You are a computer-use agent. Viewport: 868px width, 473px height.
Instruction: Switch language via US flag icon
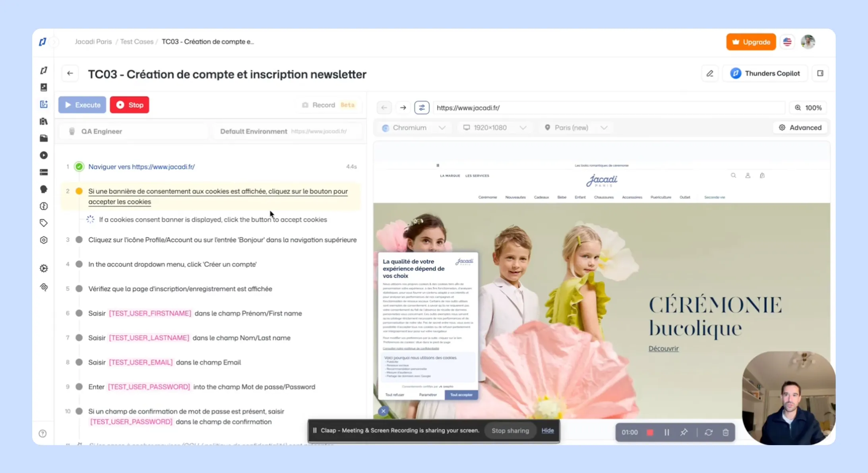click(x=787, y=42)
